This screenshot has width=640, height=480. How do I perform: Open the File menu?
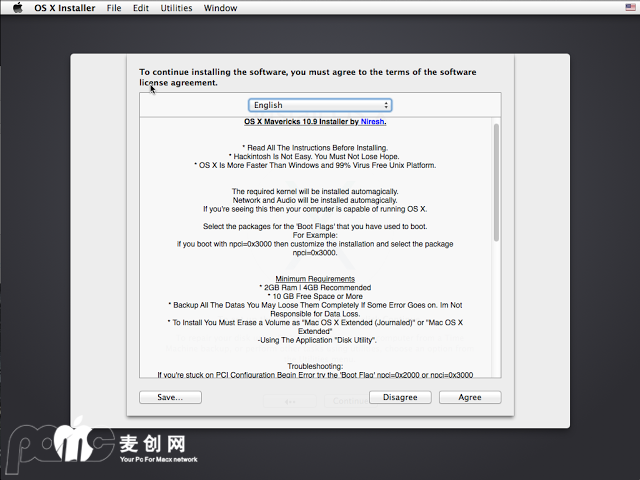[113, 8]
